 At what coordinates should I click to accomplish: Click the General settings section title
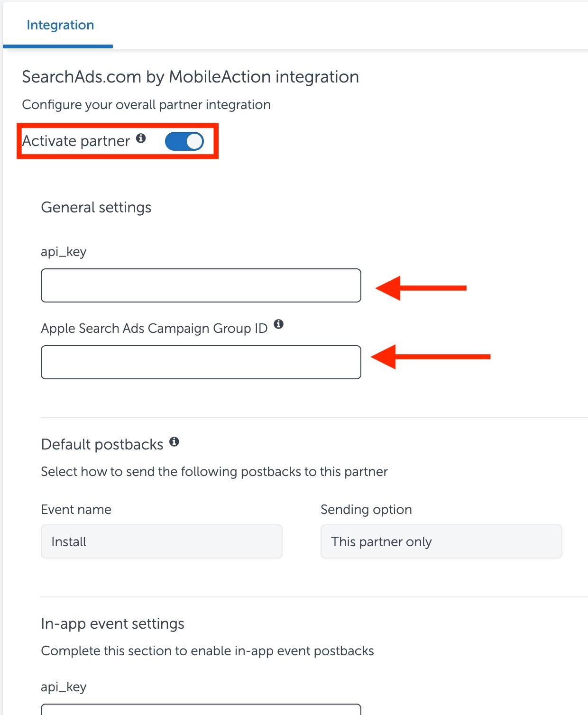pyautogui.click(x=96, y=207)
